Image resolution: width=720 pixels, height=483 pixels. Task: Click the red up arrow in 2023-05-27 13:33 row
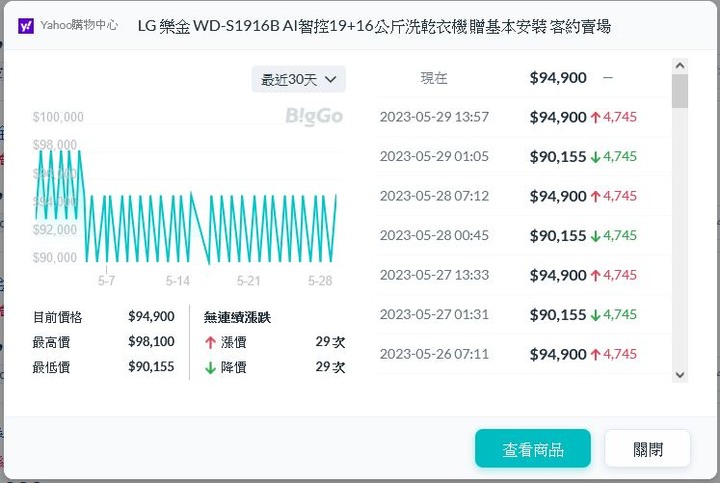coord(596,275)
